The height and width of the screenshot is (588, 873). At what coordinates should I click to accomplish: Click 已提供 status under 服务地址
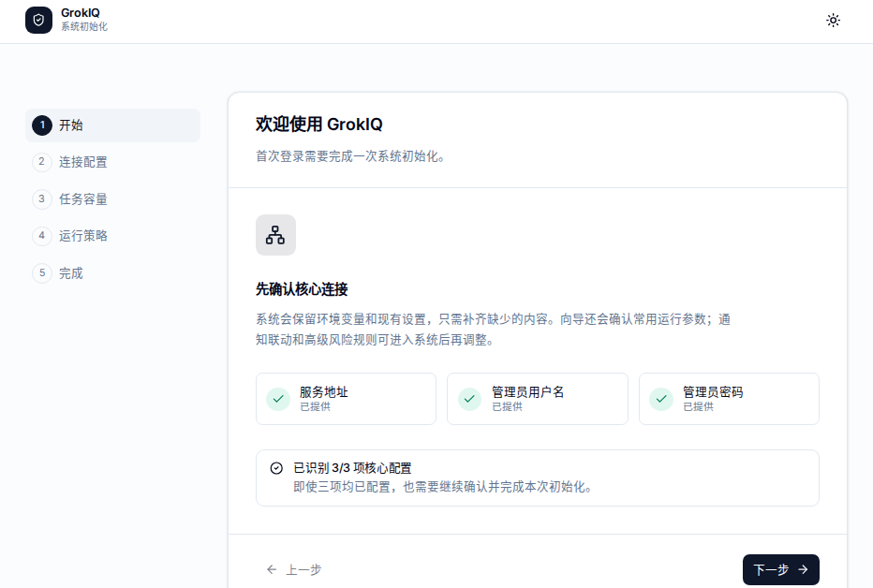point(315,406)
